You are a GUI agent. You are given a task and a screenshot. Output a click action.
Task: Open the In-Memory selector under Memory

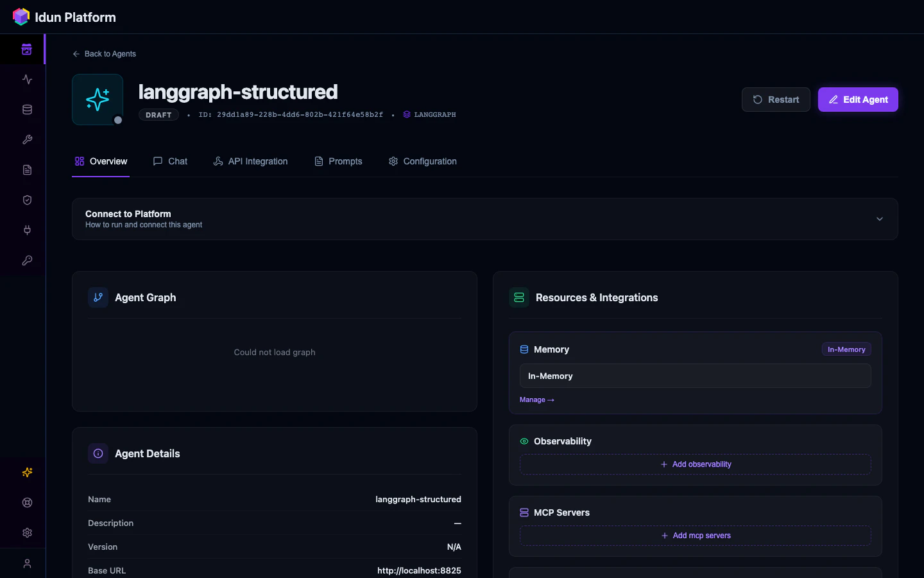(695, 376)
